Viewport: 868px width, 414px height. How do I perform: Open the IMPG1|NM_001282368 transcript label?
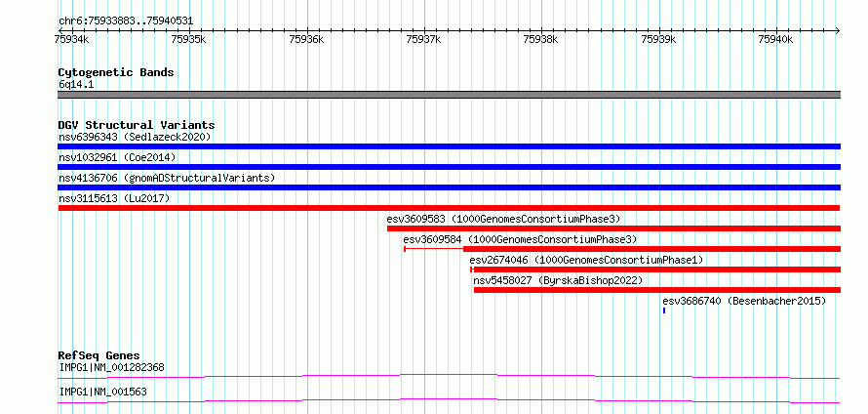coord(112,367)
